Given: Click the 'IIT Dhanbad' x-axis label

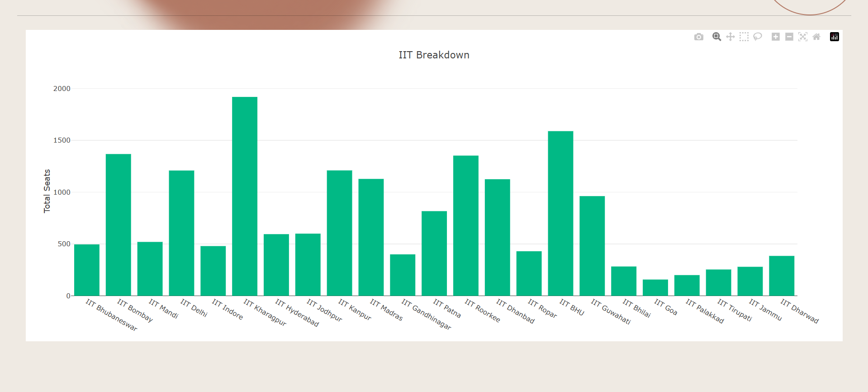Looking at the screenshot, I should (516, 311).
